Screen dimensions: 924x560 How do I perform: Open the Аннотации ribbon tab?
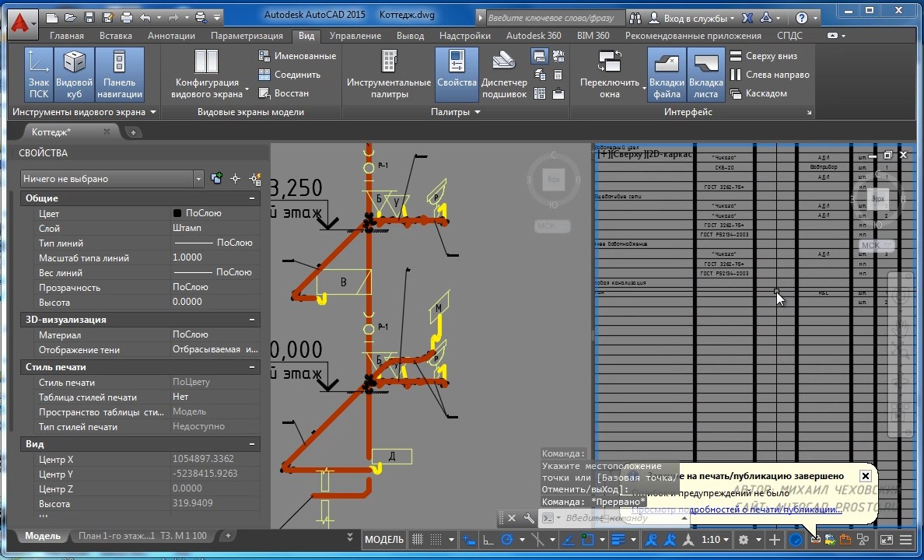(171, 35)
